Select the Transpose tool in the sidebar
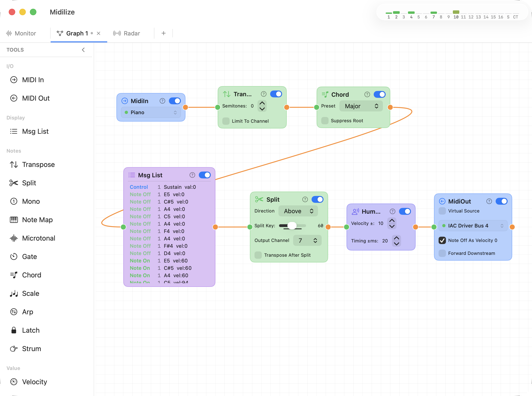The image size is (532, 396). click(x=39, y=164)
